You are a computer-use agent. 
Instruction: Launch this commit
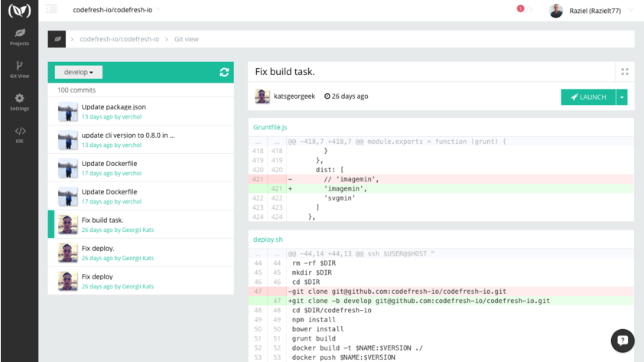coord(588,97)
